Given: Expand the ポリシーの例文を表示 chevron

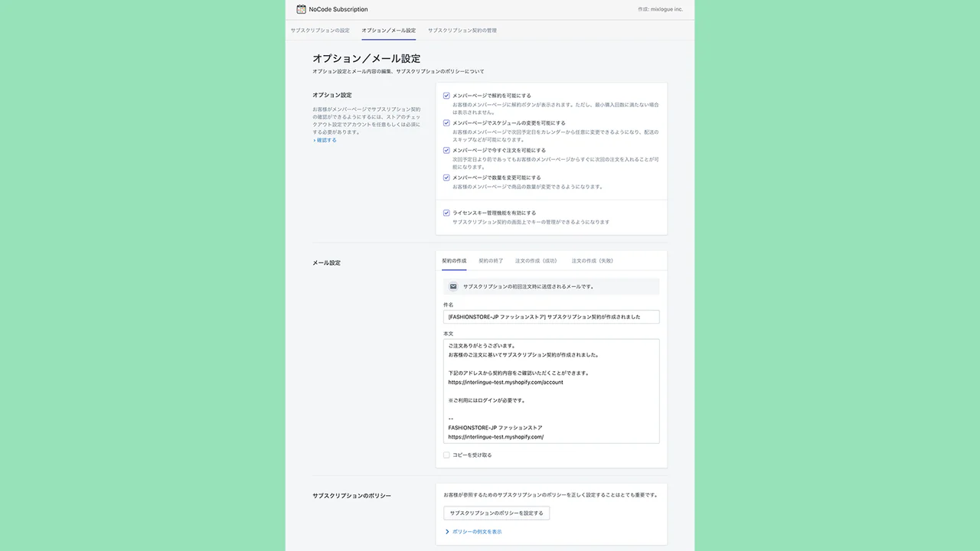Looking at the screenshot, I should click(447, 531).
